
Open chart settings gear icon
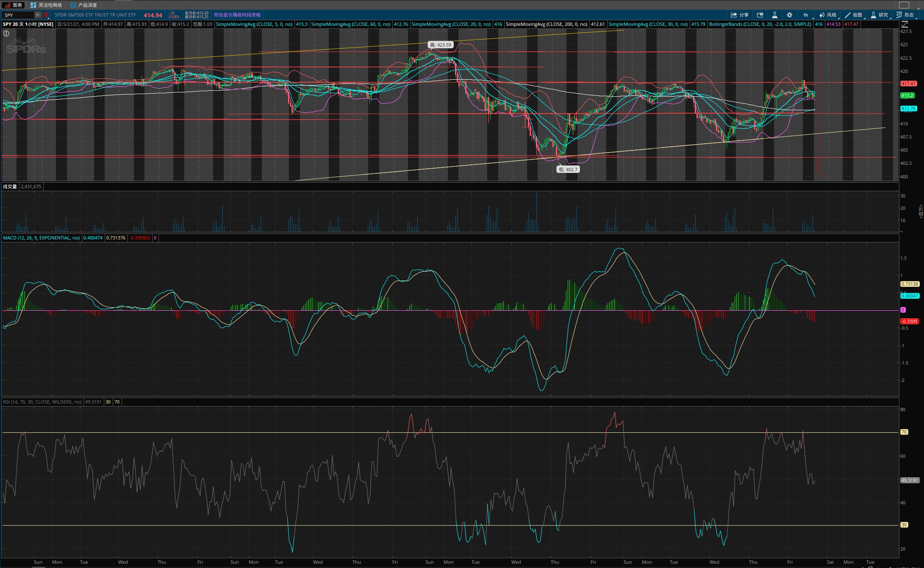tap(789, 15)
